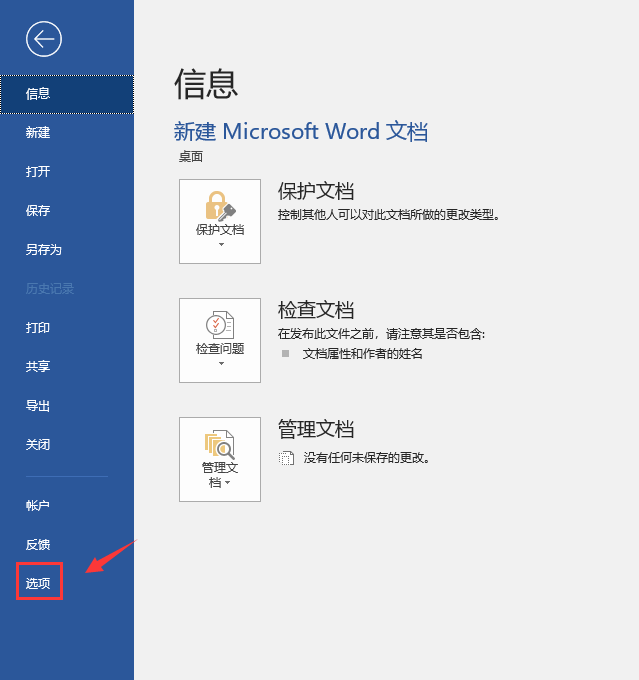Select 信息 in the sidebar
This screenshot has height=680, width=639.
click(67, 94)
